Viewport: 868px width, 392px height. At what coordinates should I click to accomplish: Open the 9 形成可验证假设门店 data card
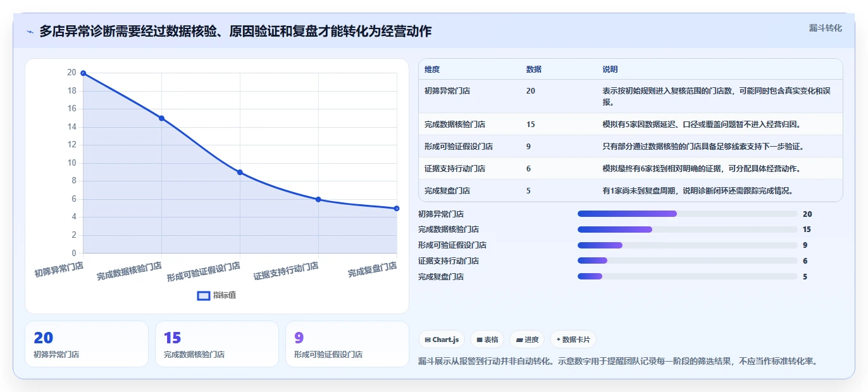[347, 344]
